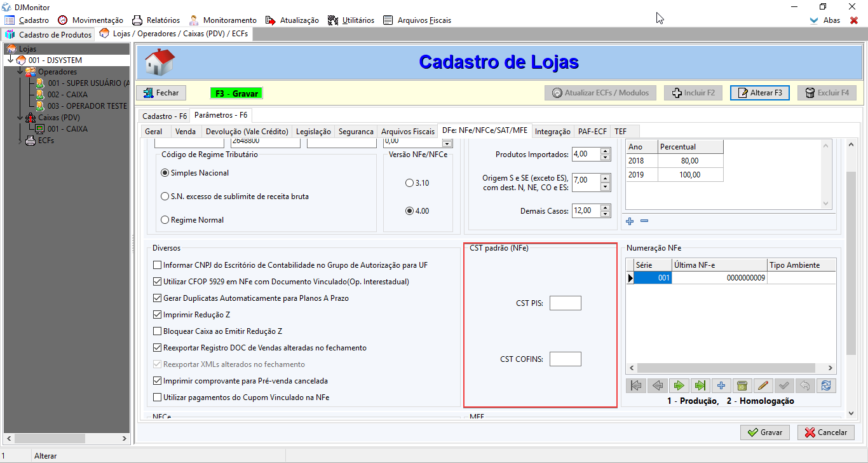Increase Produtos Importados value with up arrow
Viewport: 868px width, 463px height.
[605, 151]
